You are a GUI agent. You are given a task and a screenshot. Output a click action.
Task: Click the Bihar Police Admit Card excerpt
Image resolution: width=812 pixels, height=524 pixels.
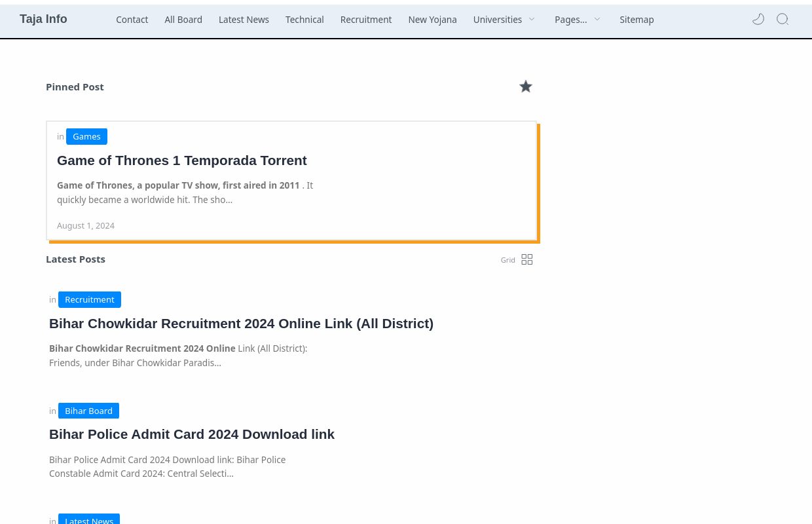(x=168, y=466)
